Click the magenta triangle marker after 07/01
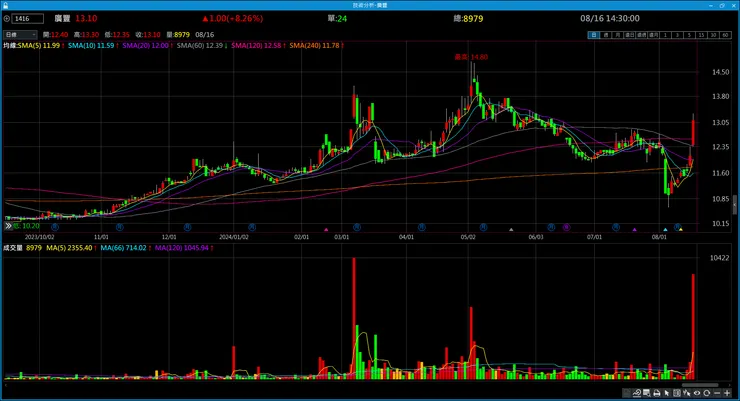Image resolution: width=740 pixels, height=401 pixels. pos(634,230)
